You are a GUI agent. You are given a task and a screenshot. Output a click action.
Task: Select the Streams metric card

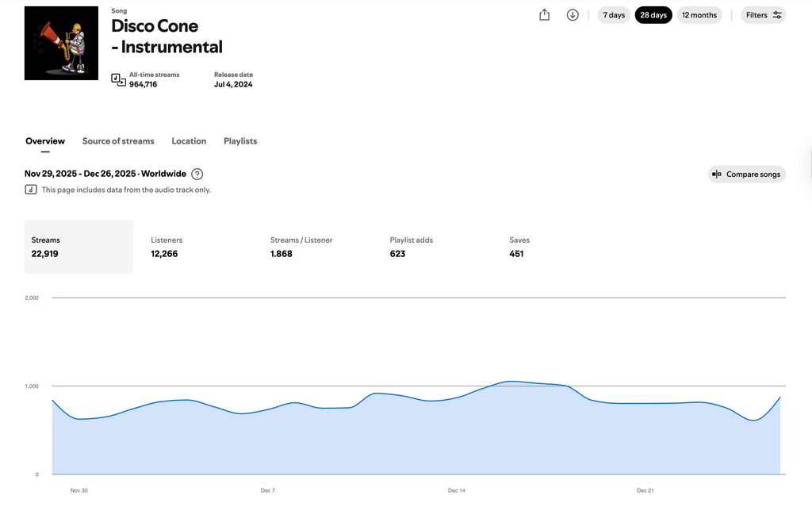[79, 247]
